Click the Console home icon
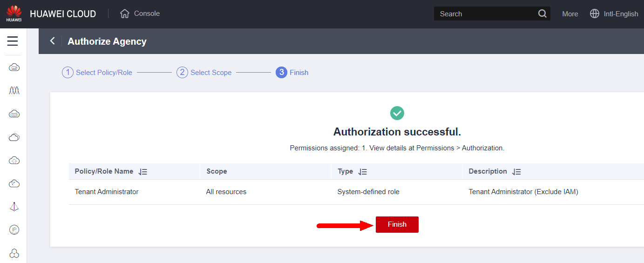Viewport: 644px width, 263px height. (x=124, y=13)
